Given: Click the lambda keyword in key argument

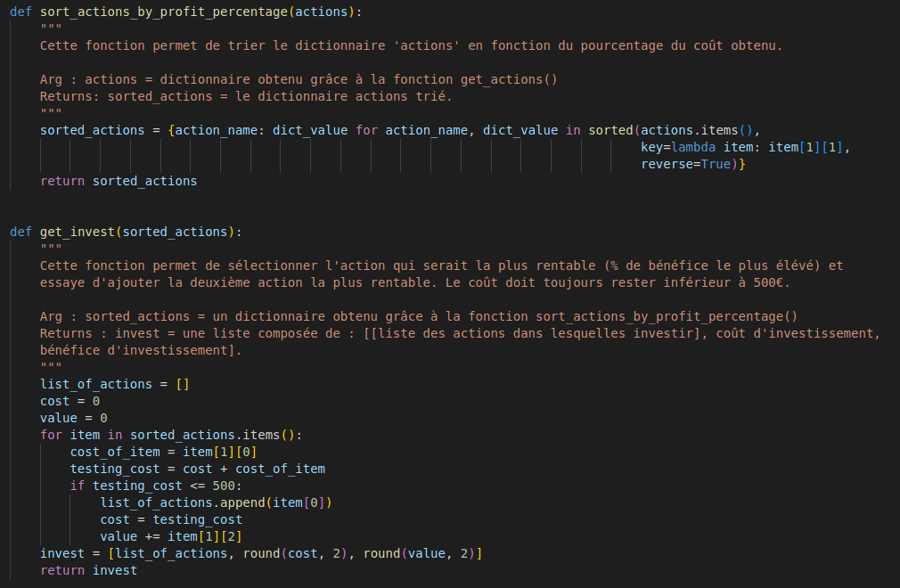Looking at the screenshot, I should point(693,147).
